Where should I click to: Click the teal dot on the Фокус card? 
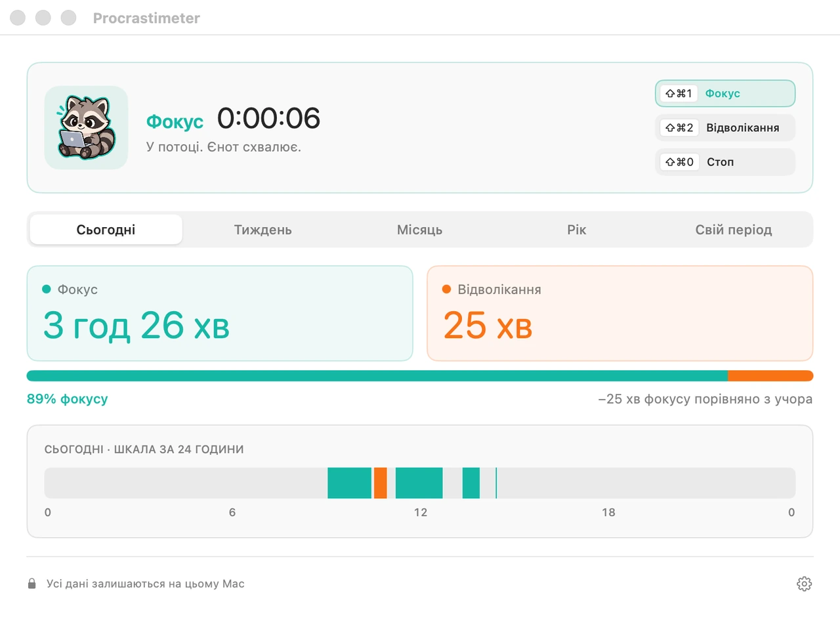46,289
